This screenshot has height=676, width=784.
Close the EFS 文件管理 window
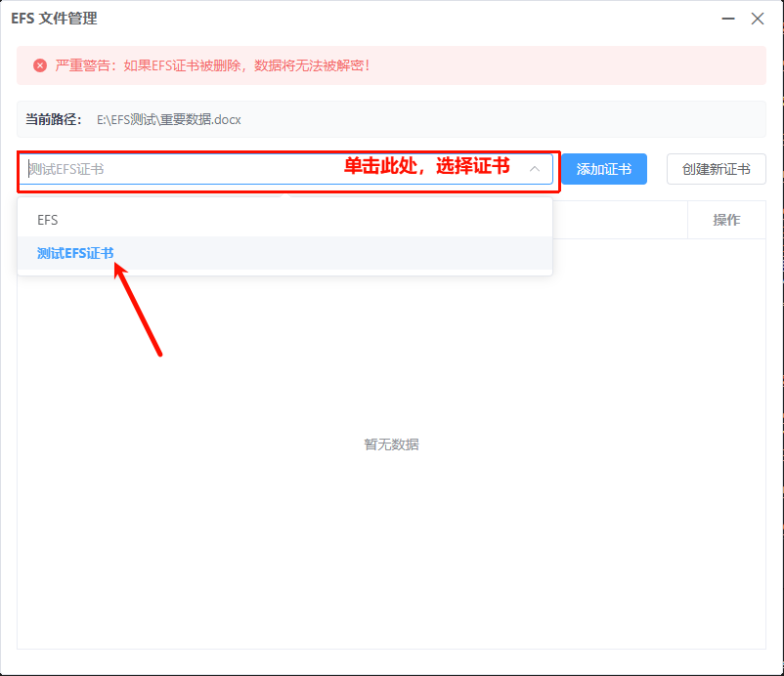[x=758, y=19]
